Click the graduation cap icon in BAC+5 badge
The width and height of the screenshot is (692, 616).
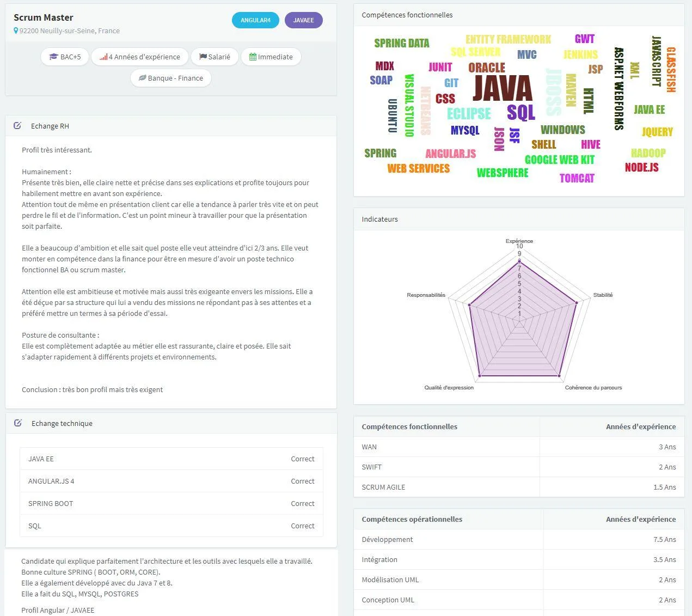[x=53, y=57]
